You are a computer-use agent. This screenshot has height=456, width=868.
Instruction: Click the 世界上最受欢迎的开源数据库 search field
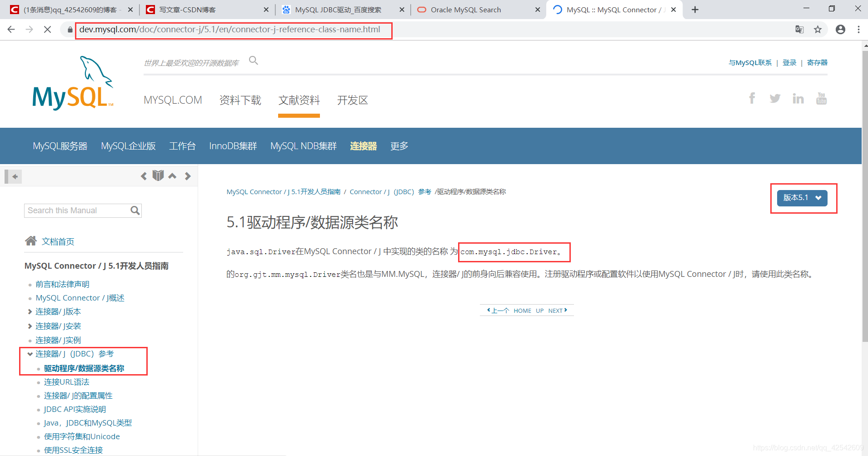tap(191, 63)
